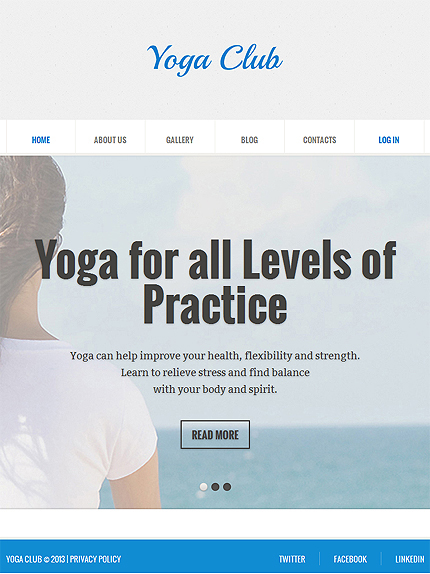Image resolution: width=430 pixels, height=574 pixels.
Task: Select the second slider pagination dot
Action: click(x=215, y=487)
